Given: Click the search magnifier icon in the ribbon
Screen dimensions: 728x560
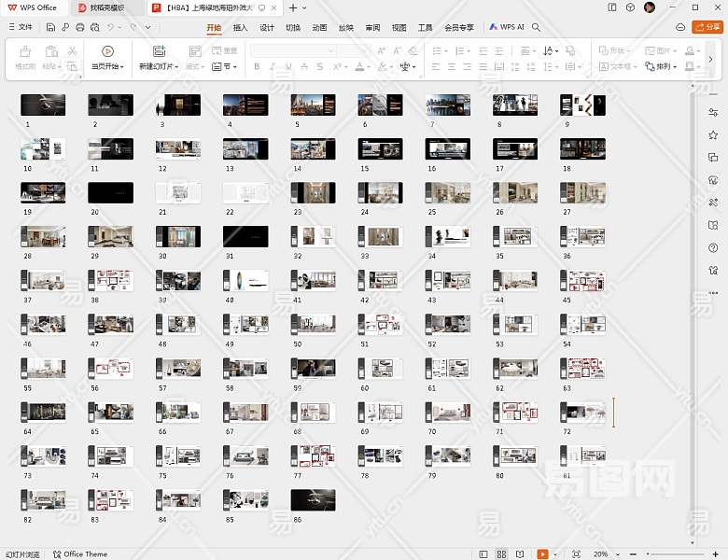Looking at the screenshot, I should 537,28.
